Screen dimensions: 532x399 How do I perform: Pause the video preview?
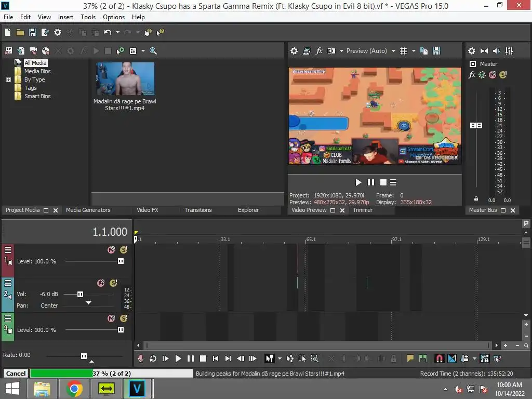[371, 182]
